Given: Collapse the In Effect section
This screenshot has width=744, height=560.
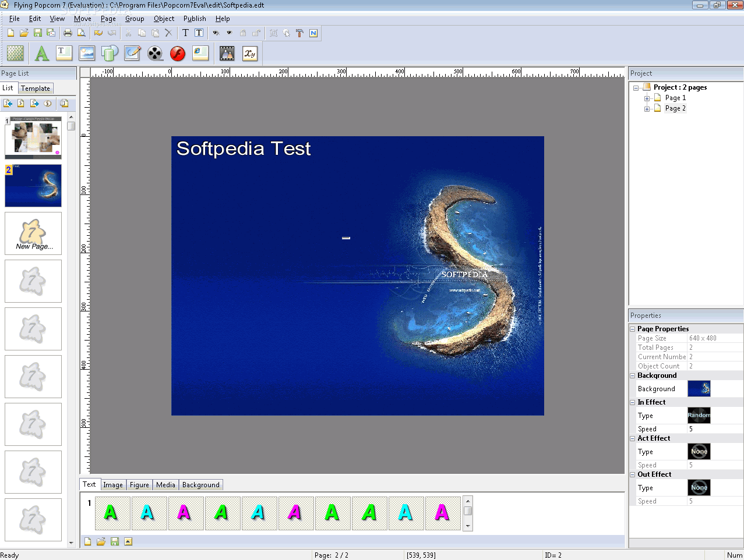Looking at the screenshot, I should click(633, 402).
